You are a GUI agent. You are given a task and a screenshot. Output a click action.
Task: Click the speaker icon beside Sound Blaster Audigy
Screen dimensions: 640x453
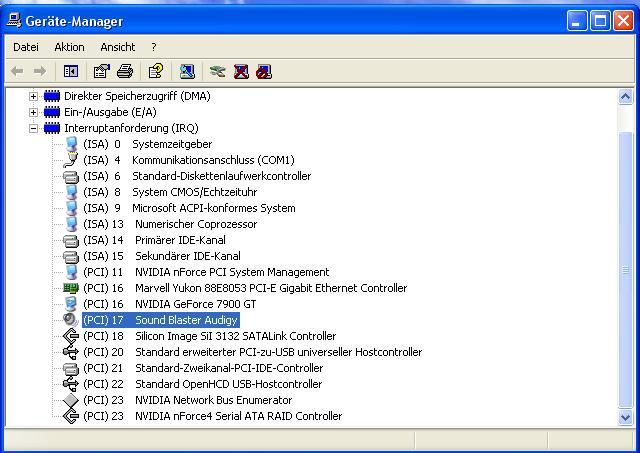71,320
